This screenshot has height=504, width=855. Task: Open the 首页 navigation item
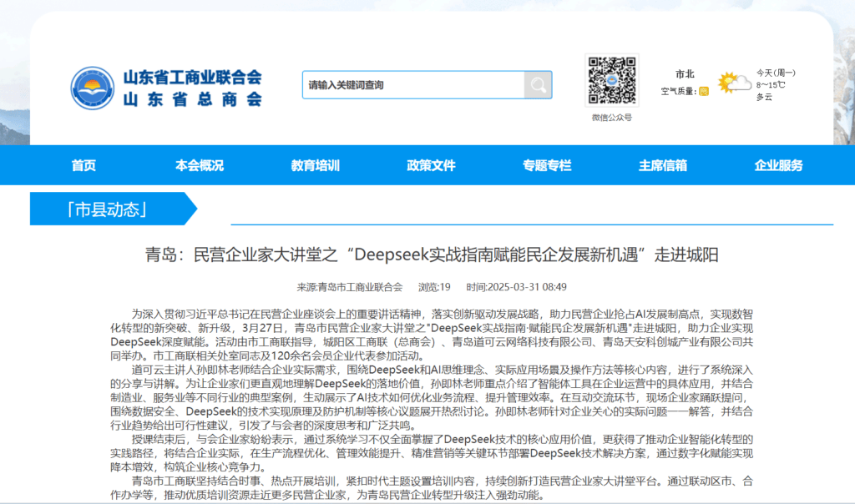click(x=83, y=166)
